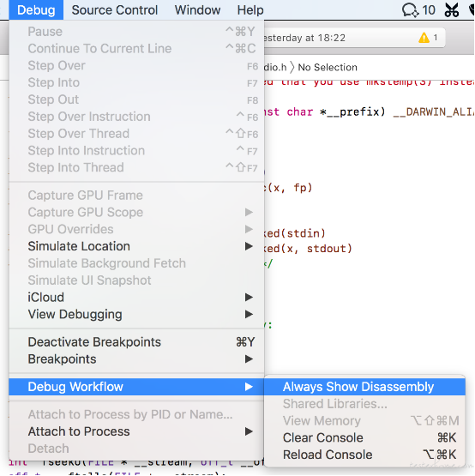Open the Breakpoints submenu arrow
475x476 pixels.
point(249,359)
